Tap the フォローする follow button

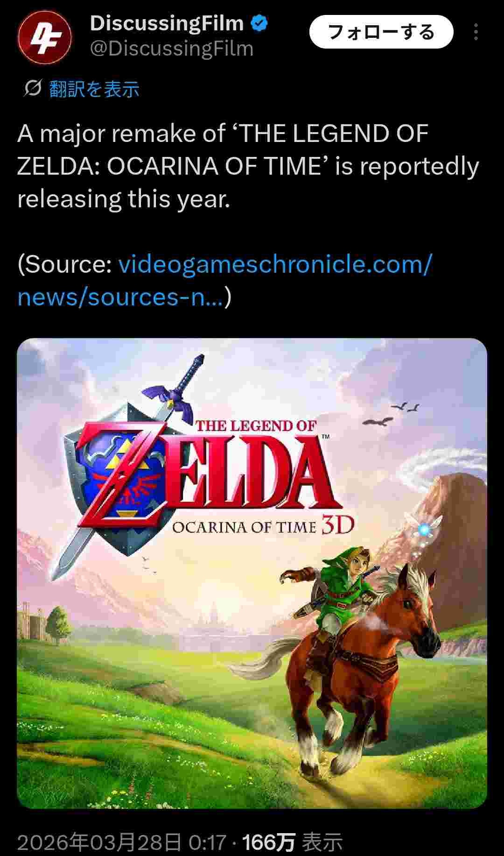tap(381, 32)
